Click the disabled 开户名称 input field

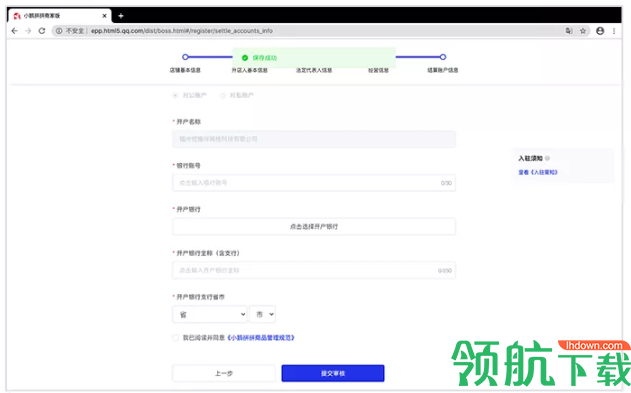click(x=314, y=139)
